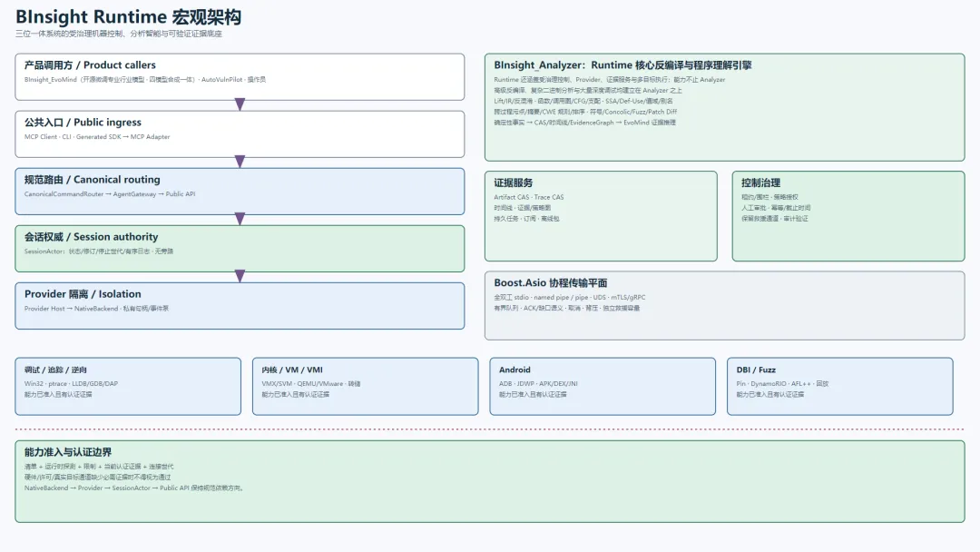
Task: Click the line "ADB · JDWP · APK/DEX/JNI"
Action: click(x=538, y=384)
